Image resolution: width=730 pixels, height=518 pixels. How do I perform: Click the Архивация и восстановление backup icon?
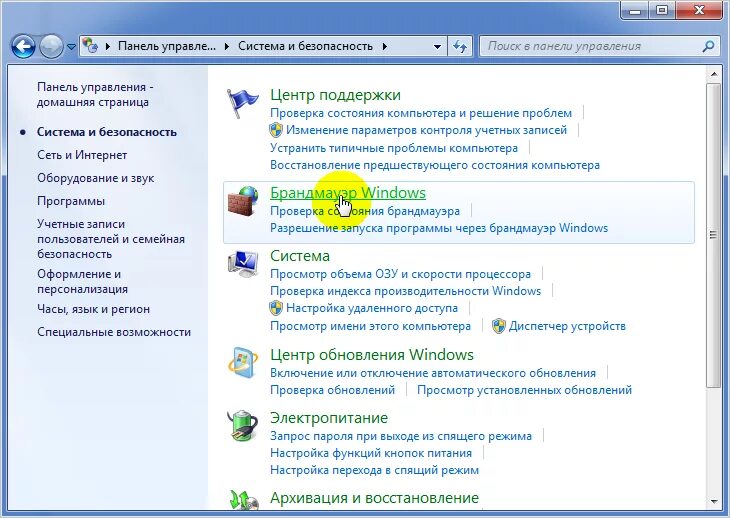[x=243, y=500]
